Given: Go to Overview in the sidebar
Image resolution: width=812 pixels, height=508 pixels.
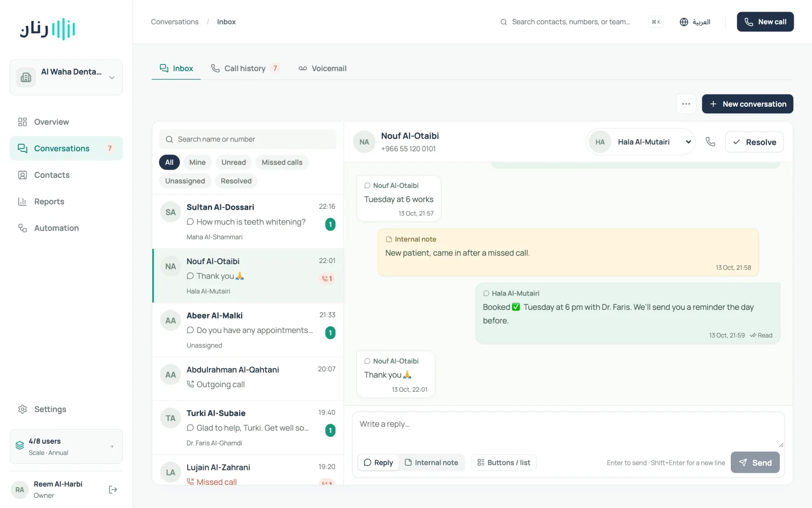Looking at the screenshot, I should pos(66,122).
